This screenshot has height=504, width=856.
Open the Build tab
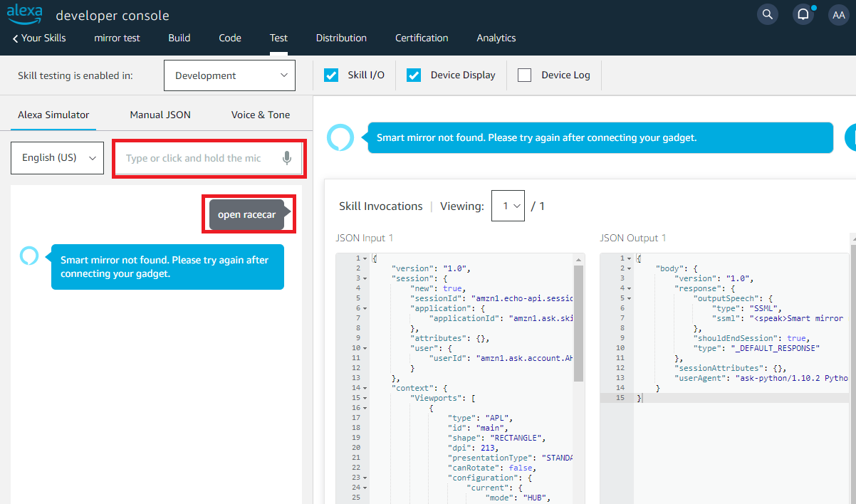tap(179, 38)
